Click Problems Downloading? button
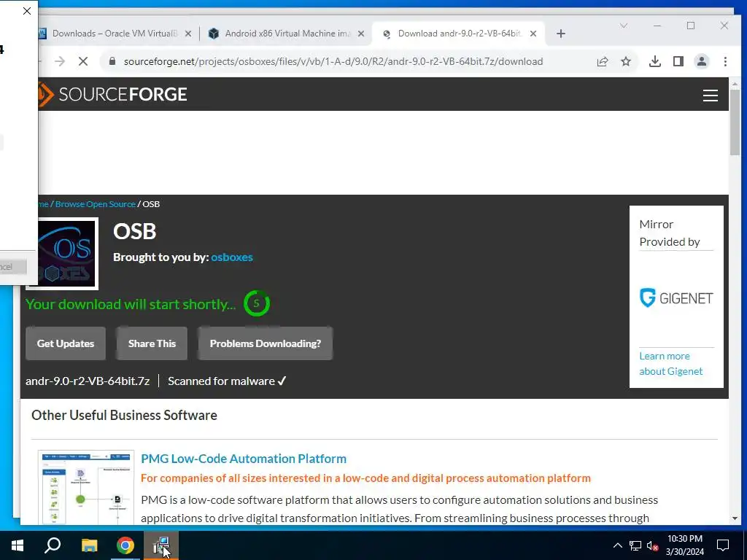The height and width of the screenshot is (560, 747). click(x=266, y=343)
